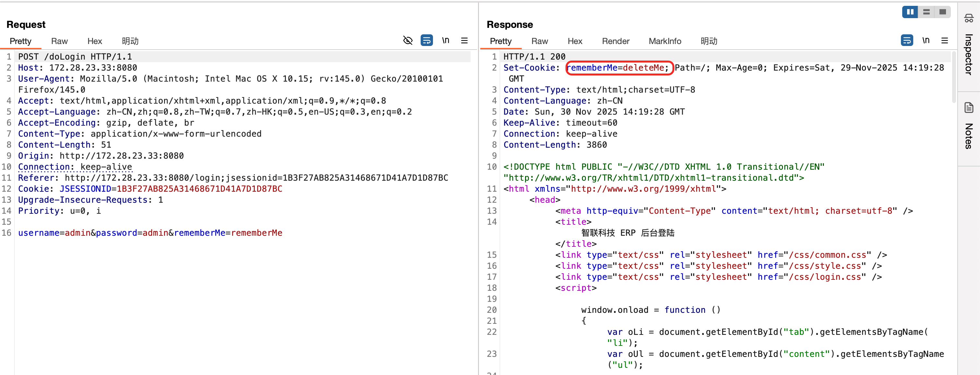Toggle hidden characters eye icon in Request
Image resolution: width=980 pixels, height=375 pixels.
point(408,40)
